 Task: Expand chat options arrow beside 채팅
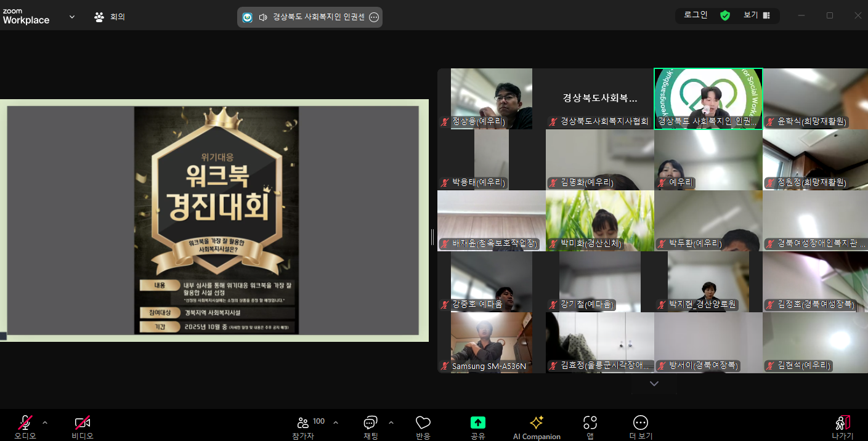click(391, 423)
